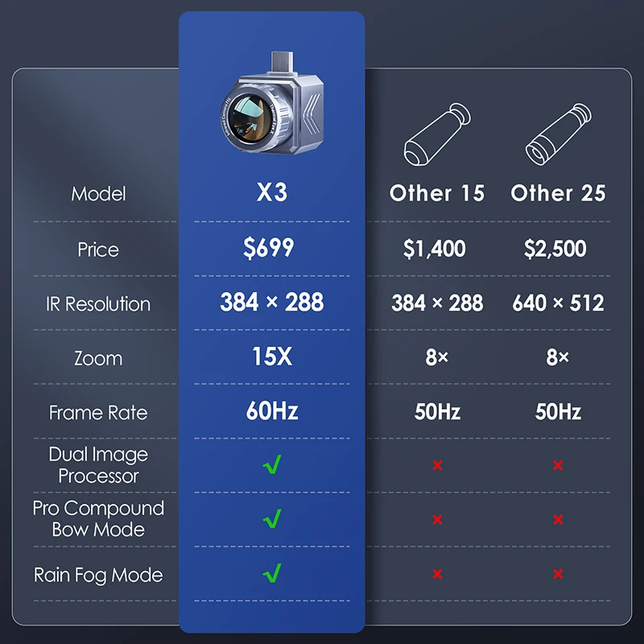Select the Other 25 column heading

click(558, 193)
